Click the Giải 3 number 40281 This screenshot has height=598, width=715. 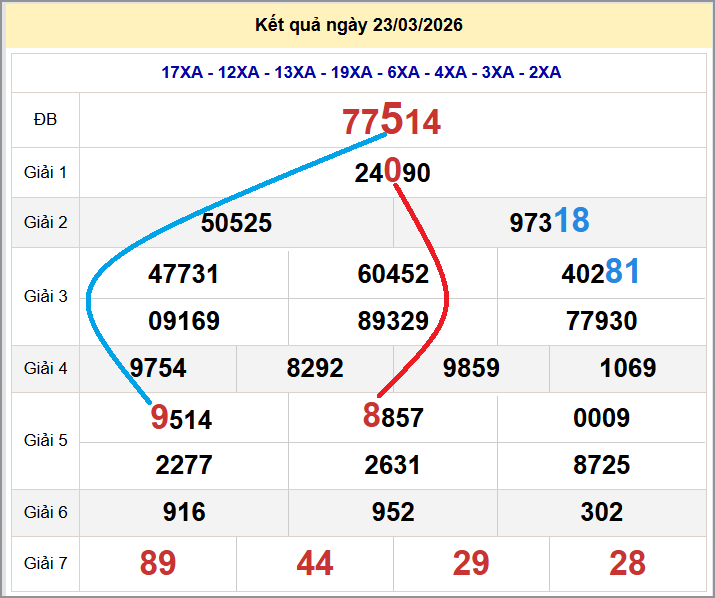point(600,274)
